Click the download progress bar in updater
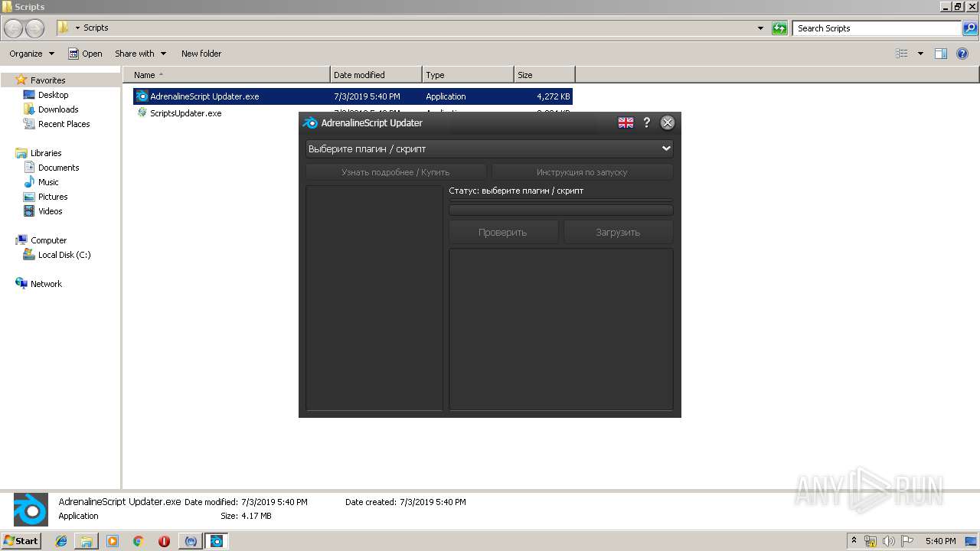This screenshot has height=551, width=980. tap(561, 210)
